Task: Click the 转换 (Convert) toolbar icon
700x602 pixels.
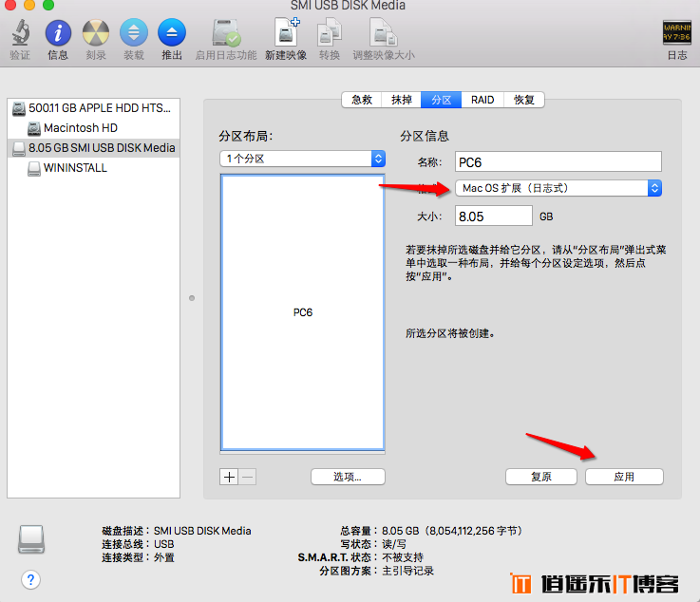Action: [330, 33]
